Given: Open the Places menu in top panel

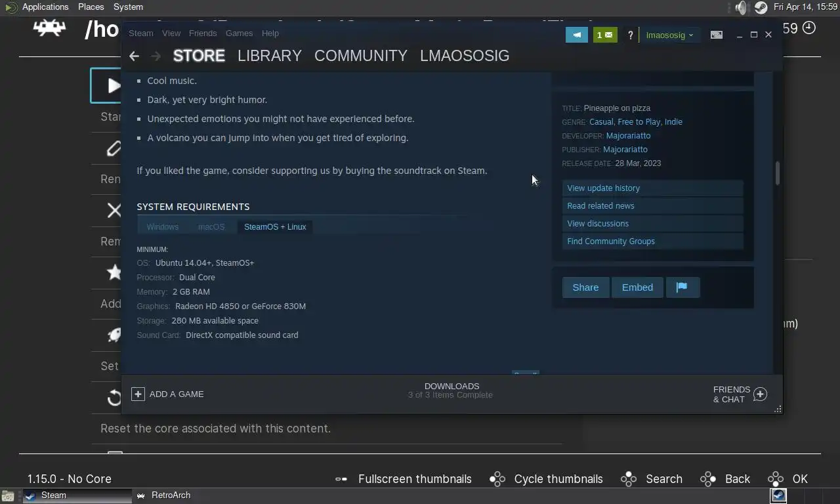Looking at the screenshot, I should click(91, 7).
